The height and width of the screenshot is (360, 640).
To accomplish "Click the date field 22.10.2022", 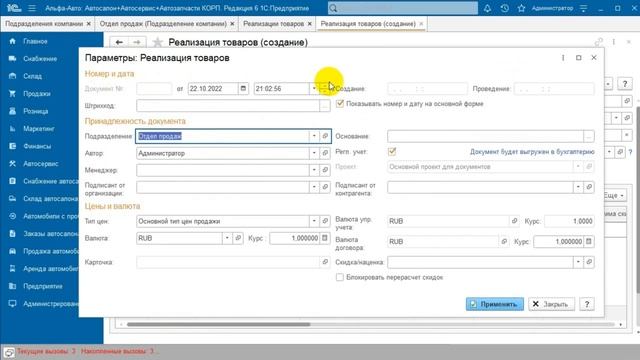I will pyautogui.click(x=213, y=89).
